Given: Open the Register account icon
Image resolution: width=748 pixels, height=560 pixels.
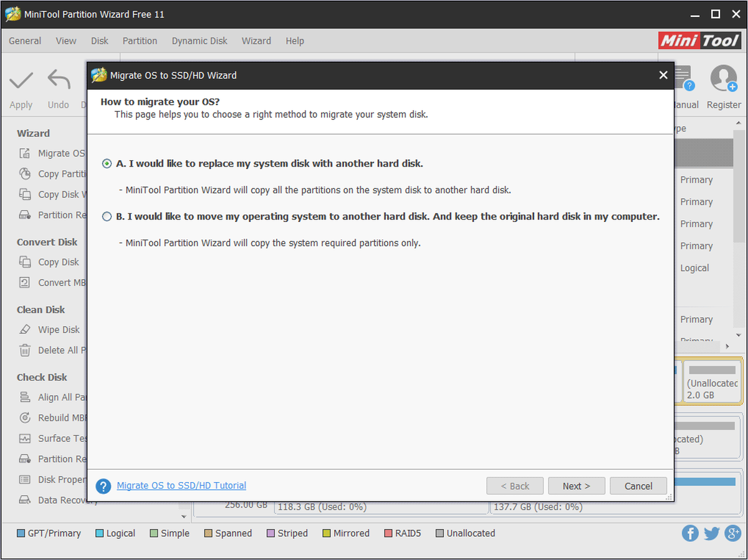Looking at the screenshot, I should pyautogui.click(x=724, y=79).
